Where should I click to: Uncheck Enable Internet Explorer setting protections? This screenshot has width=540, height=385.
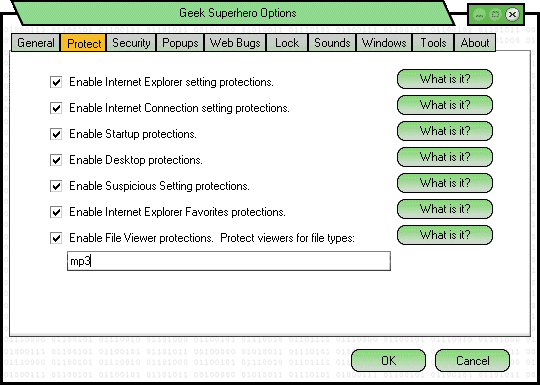(x=56, y=82)
